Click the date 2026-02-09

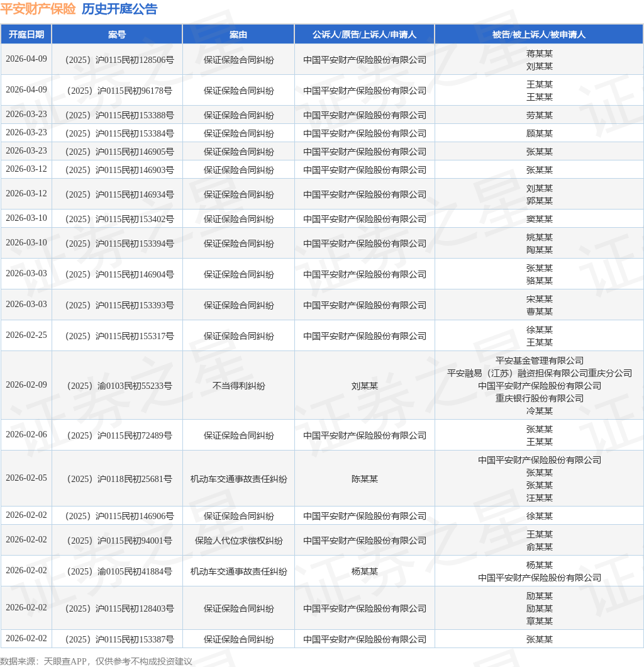pos(26,384)
